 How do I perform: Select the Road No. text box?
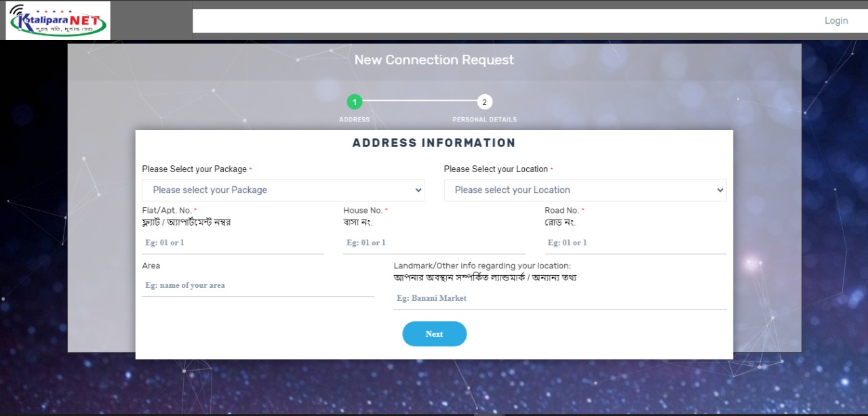tap(635, 243)
